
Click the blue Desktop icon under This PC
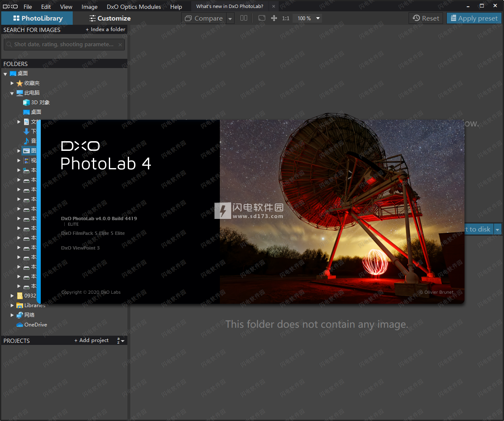click(x=26, y=112)
